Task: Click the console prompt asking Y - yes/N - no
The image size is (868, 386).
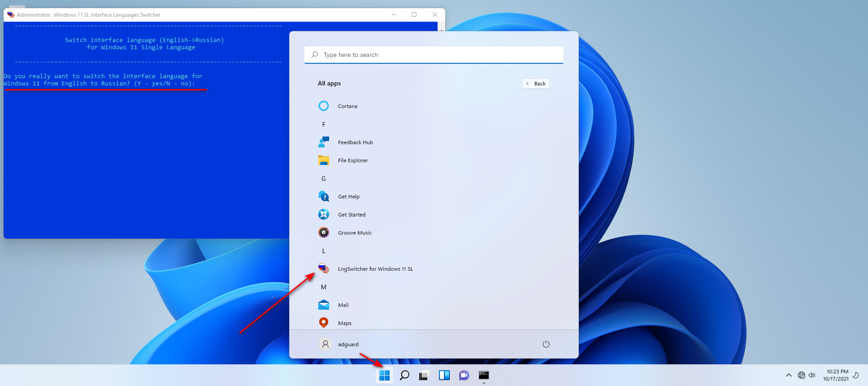Action: pyautogui.click(x=103, y=80)
